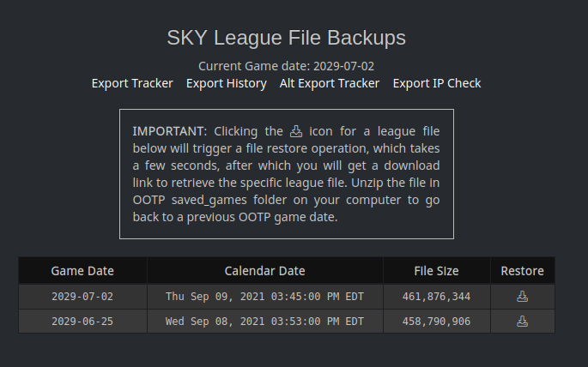
Task: Click the download icon in the IMPORTANT notice
Action: [x=296, y=131]
